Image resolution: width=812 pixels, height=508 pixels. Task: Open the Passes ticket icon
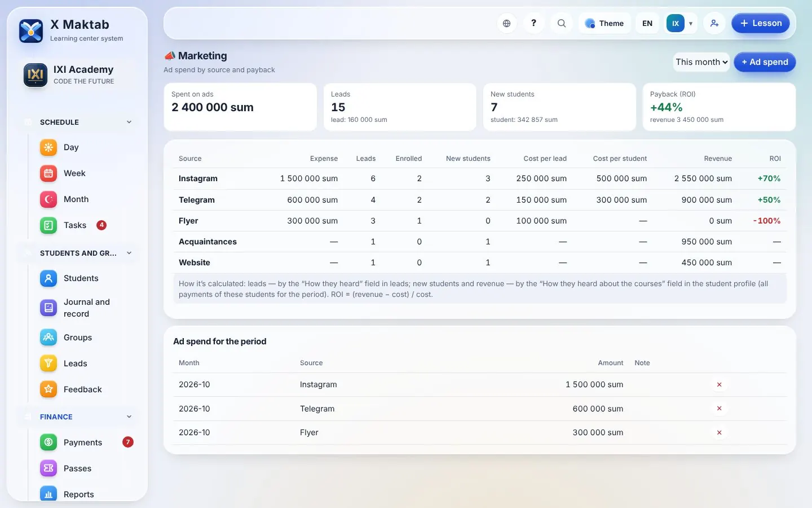coord(48,468)
